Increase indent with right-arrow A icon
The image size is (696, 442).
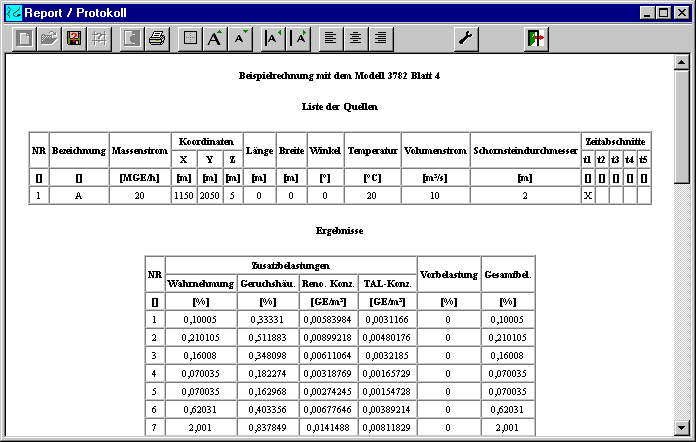tap(298, 39)
